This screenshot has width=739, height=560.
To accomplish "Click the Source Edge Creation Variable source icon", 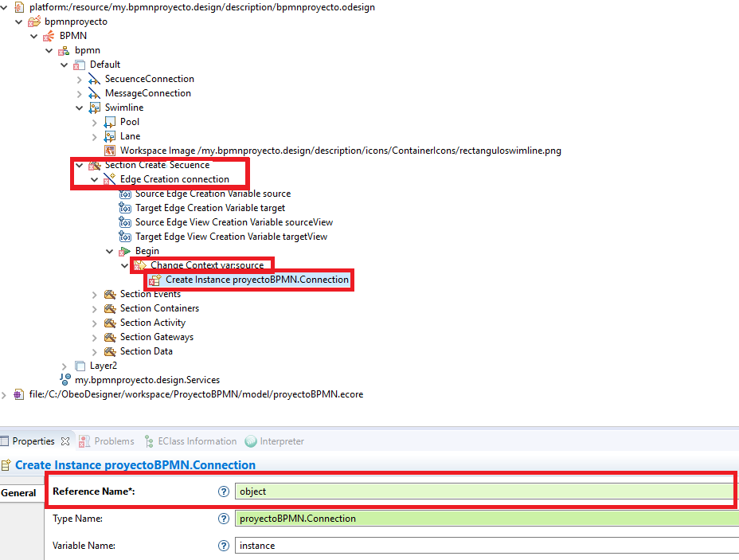I will tap(125, 194).
